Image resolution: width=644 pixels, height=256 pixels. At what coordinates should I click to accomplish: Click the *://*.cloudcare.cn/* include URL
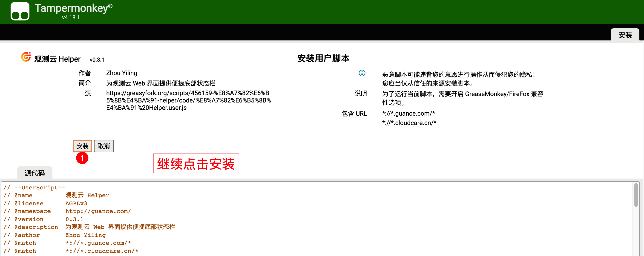click(409, 123)
